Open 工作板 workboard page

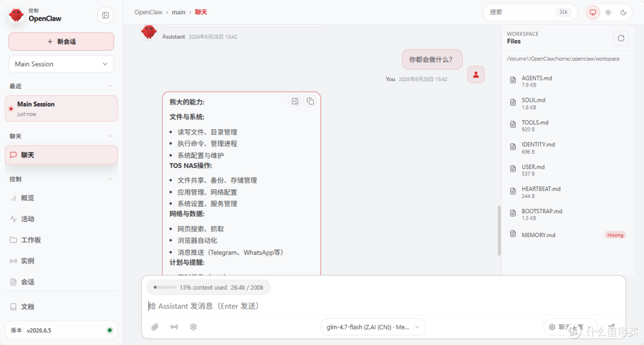(61, 240)
